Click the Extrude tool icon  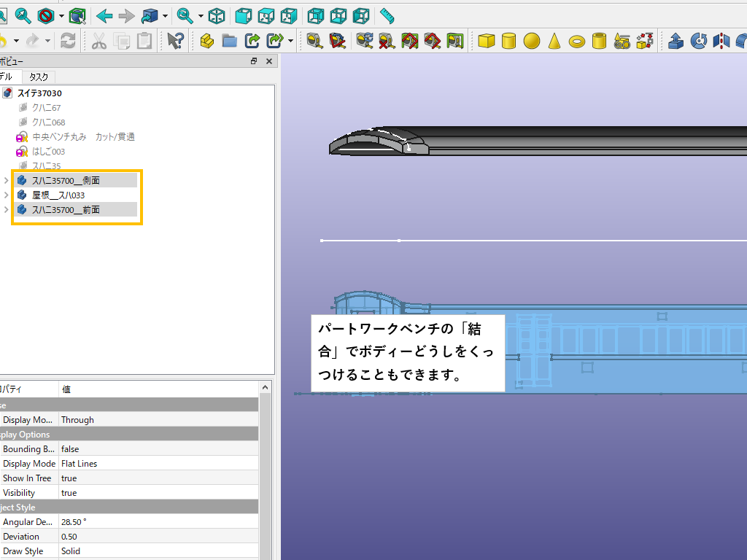point(676,41)
